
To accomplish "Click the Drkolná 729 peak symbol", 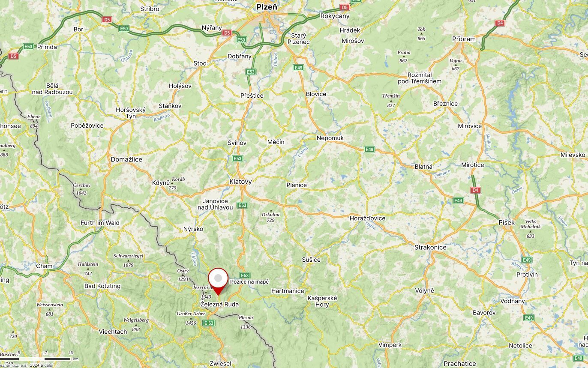I will (x=270, y=210).
